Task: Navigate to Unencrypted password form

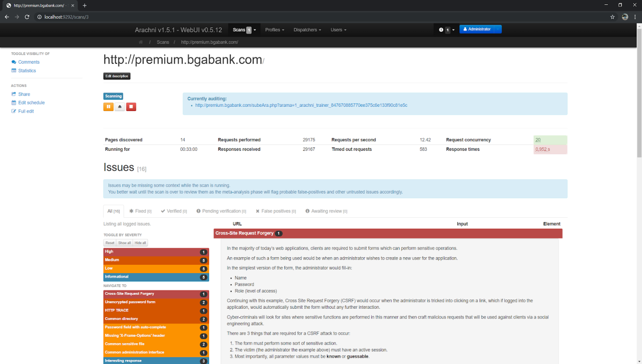Action: click(x=156, y=303)
